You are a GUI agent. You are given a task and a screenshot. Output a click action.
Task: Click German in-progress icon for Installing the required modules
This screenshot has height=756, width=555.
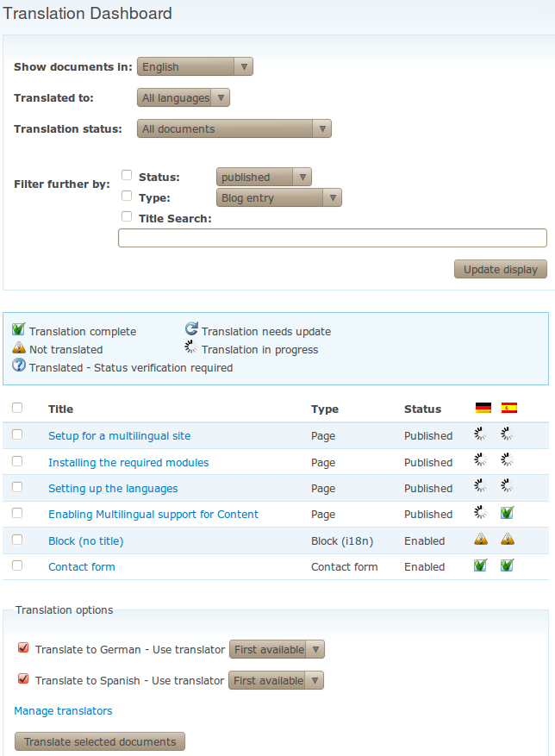[x=480, y=460]
